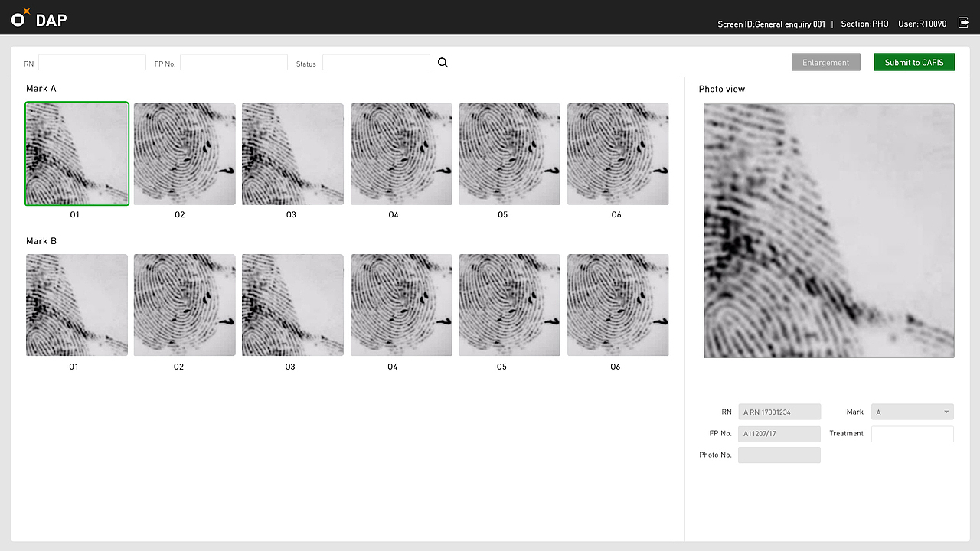Sign out using the exit icon top right
Viewport: 980px width, 551px height.
click(x=963, y=23)
